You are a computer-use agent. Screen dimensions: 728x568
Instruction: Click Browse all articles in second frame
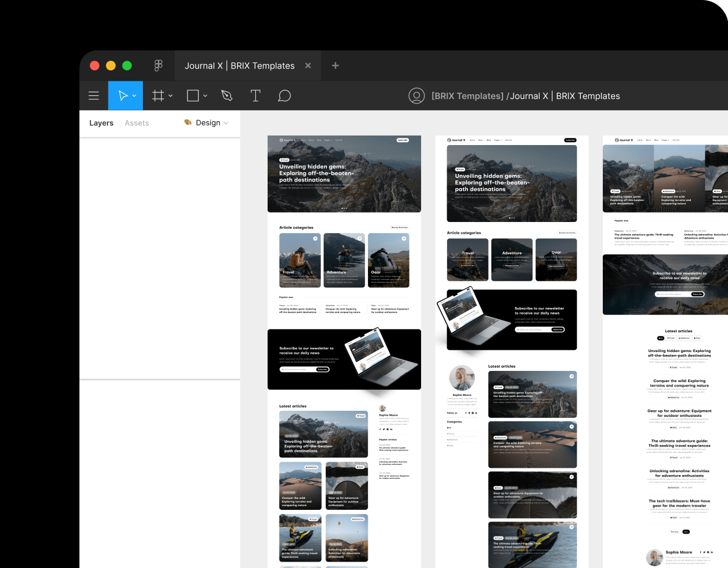(567, 233)
